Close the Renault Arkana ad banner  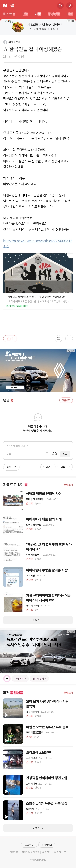pos(73,351)
